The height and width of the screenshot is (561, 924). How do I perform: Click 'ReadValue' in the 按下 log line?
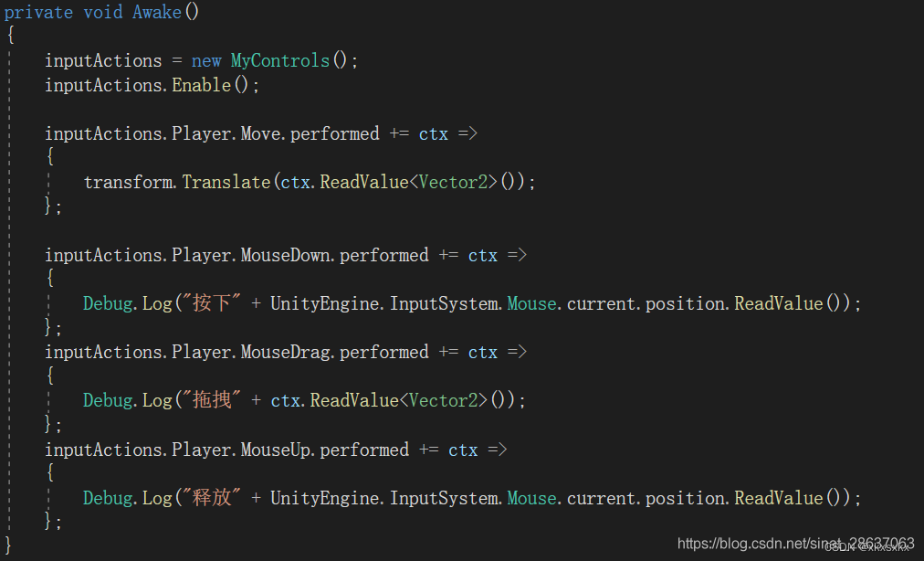tap(779, 304)
